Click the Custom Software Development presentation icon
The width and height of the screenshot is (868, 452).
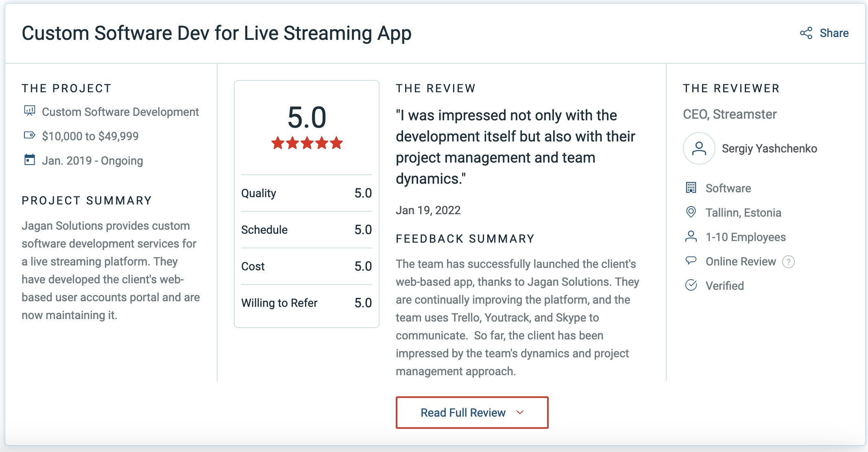(x=29, y=111)
